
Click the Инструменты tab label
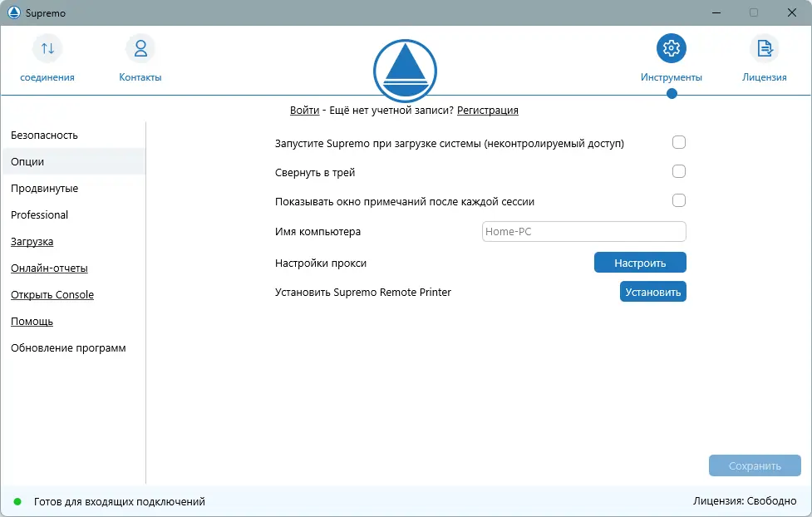[672, 77]
